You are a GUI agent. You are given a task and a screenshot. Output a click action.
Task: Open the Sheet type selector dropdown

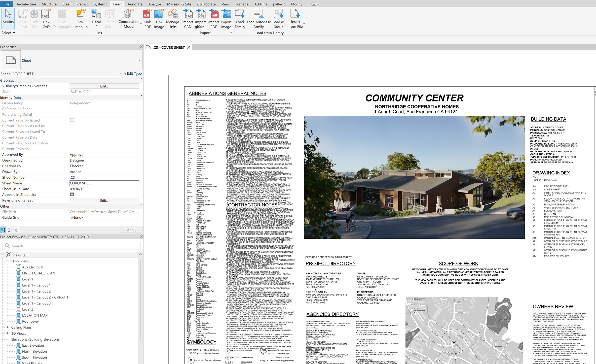click(139, 60)
